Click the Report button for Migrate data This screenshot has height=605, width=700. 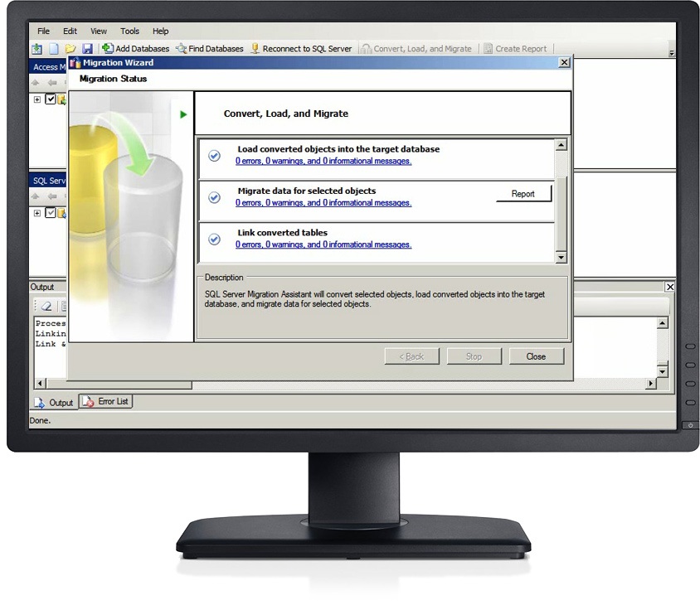(x=523, y=194)
